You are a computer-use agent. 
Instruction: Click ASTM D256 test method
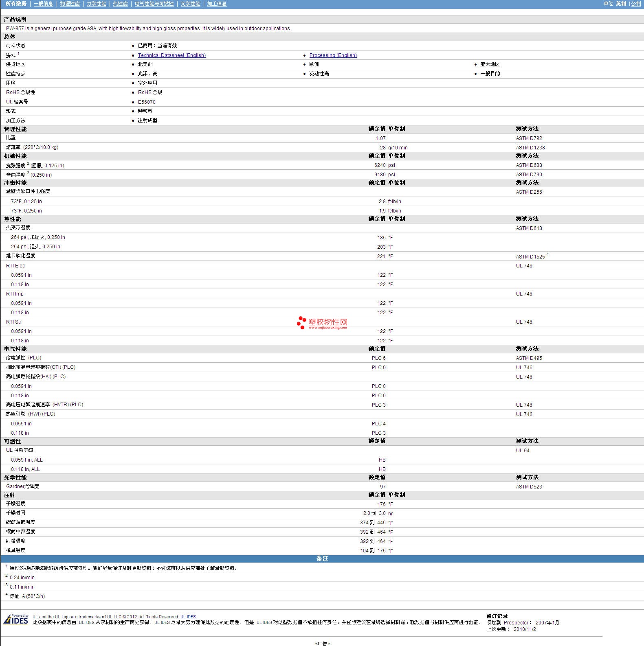click(529, 192)
